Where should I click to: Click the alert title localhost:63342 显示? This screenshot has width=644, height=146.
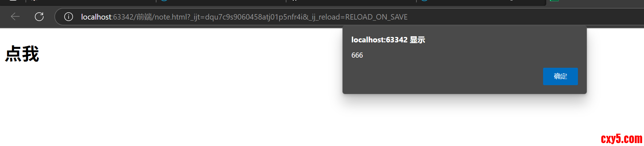click(388, 40)
